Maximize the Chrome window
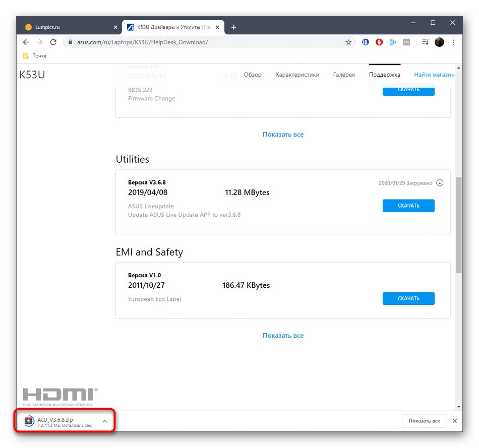Image resolution: width=479 pixels, height=448 pixels. (433, 23)
